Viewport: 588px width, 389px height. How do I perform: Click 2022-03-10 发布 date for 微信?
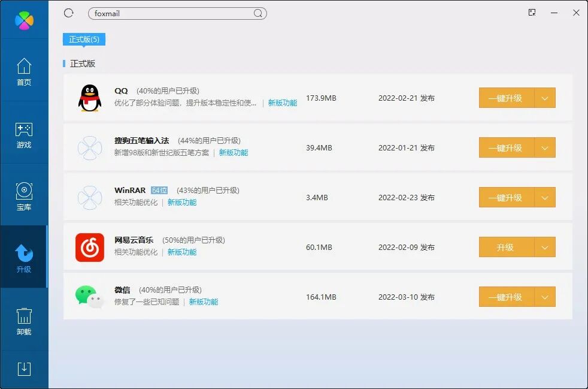pyautogui.click(x=407, y=297)
